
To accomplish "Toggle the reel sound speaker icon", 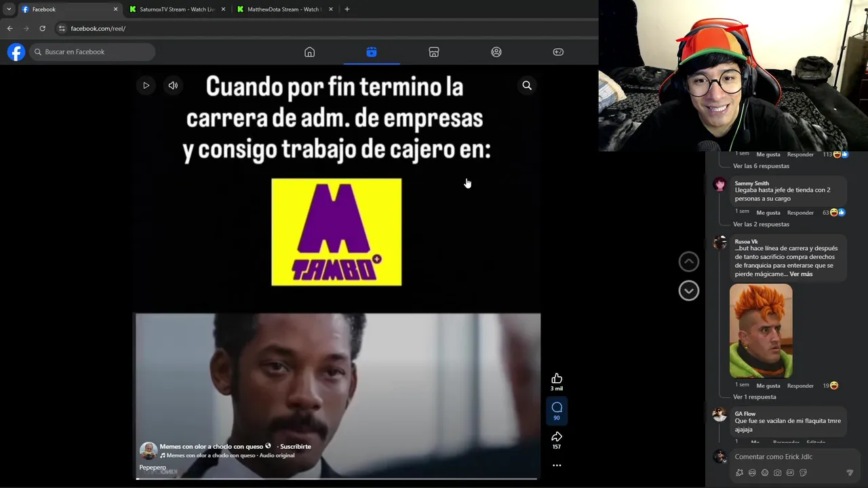I will [173, 85].
